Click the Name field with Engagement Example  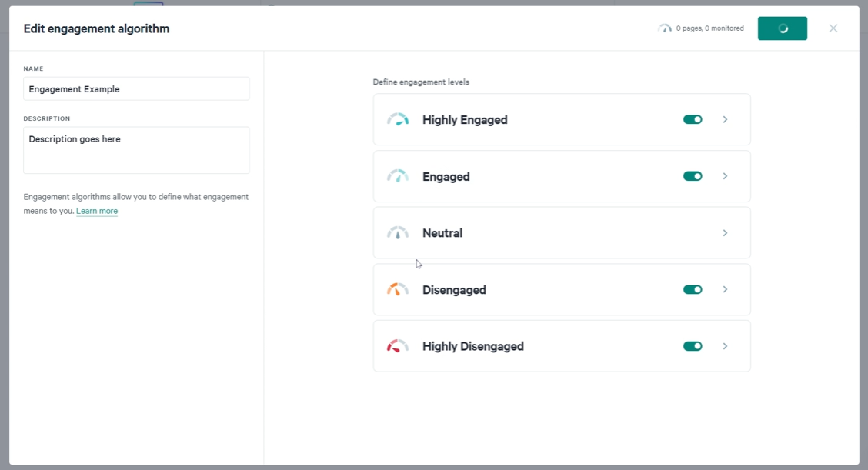point(136,88)
